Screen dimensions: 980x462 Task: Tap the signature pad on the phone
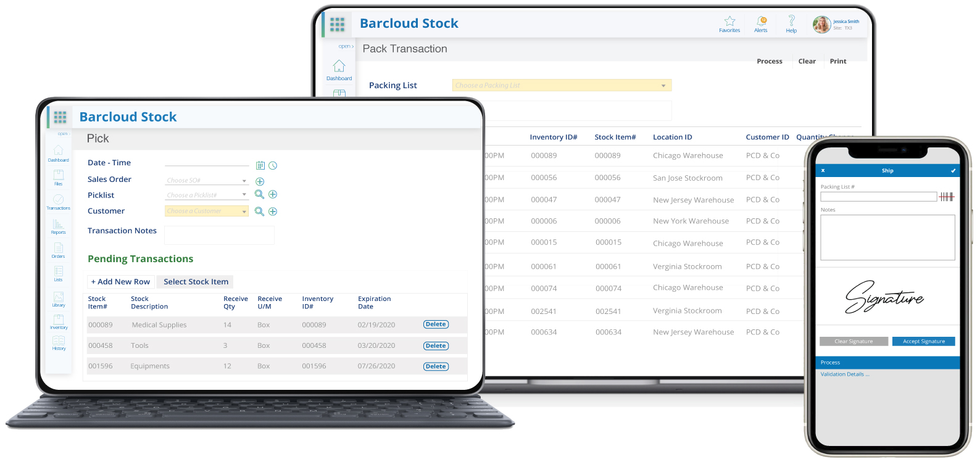[887, 297]
